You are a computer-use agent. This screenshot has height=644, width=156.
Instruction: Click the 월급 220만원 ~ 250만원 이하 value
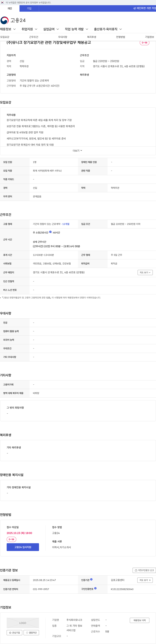coord(126,224)
